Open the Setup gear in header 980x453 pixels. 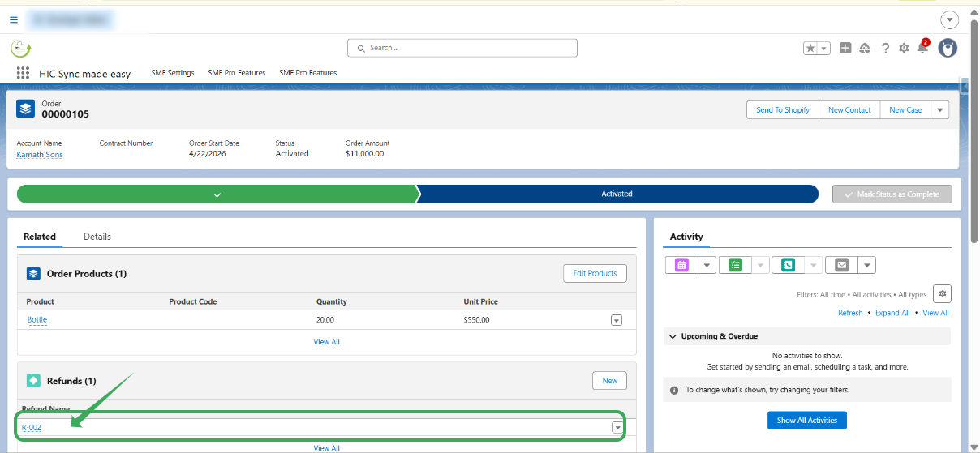(904, 49)
